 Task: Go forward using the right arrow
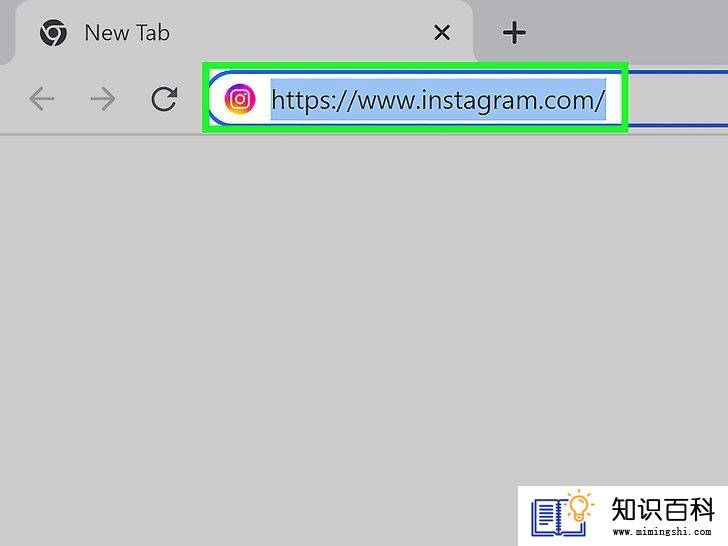click(103, 98)
